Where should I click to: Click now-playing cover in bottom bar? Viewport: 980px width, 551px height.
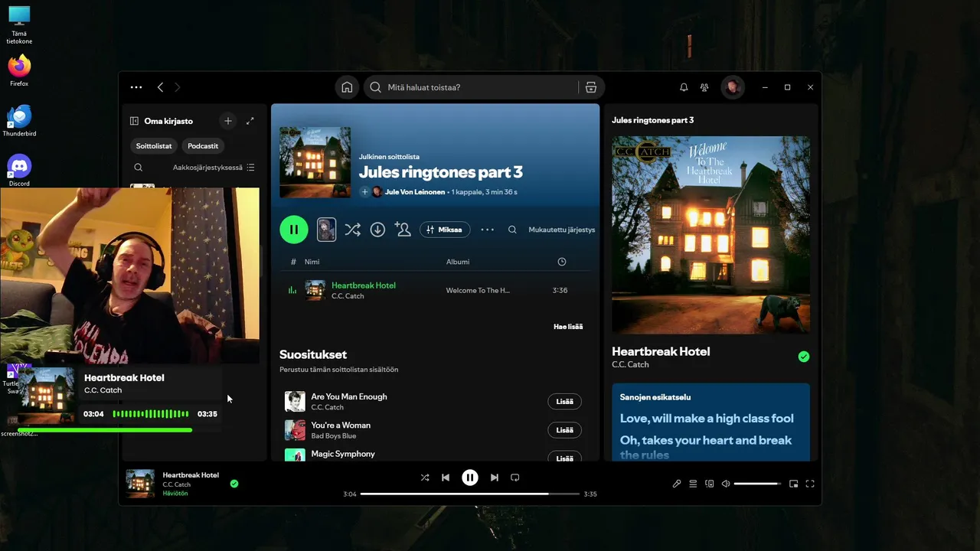tap(140, 484)
